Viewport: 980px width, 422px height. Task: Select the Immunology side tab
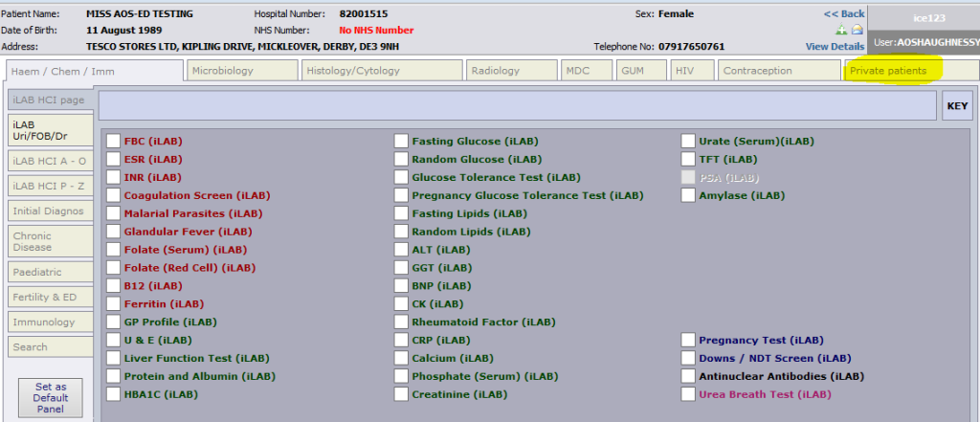pos(51,322)
